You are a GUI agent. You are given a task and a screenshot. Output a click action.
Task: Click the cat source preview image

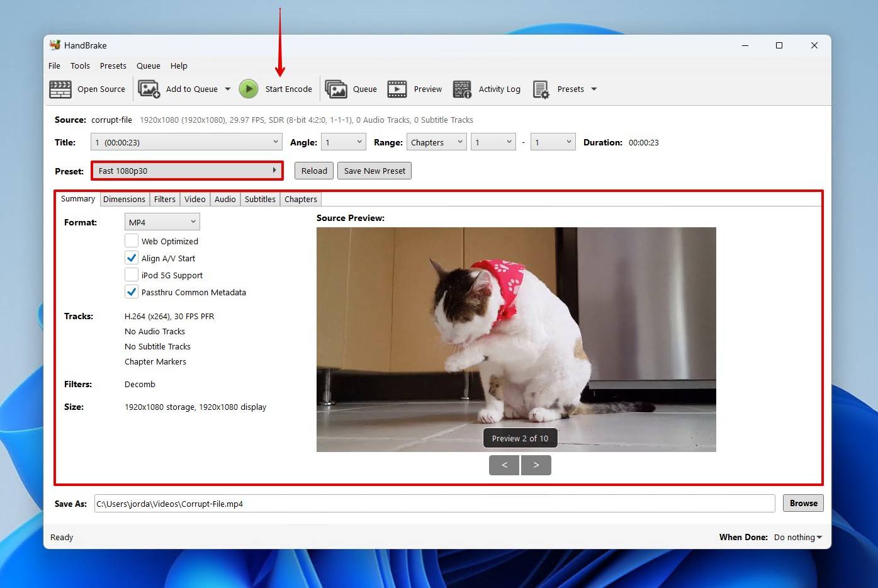516,339
